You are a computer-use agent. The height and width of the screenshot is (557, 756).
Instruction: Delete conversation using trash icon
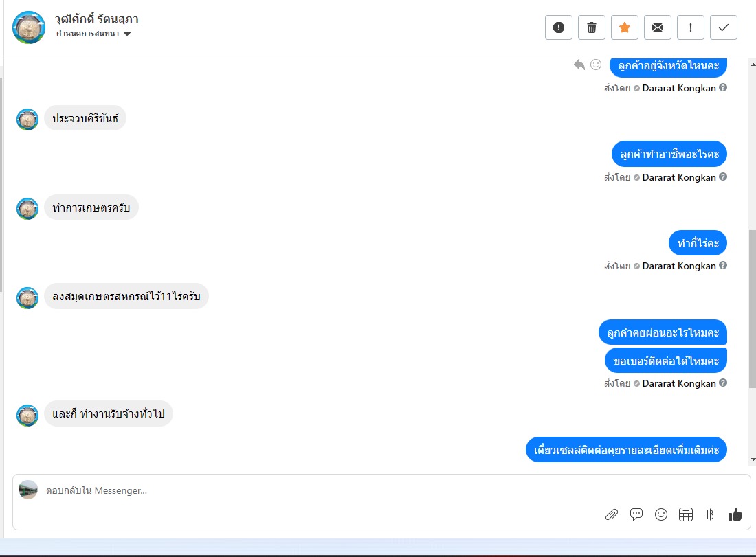[x=592, y=27]
